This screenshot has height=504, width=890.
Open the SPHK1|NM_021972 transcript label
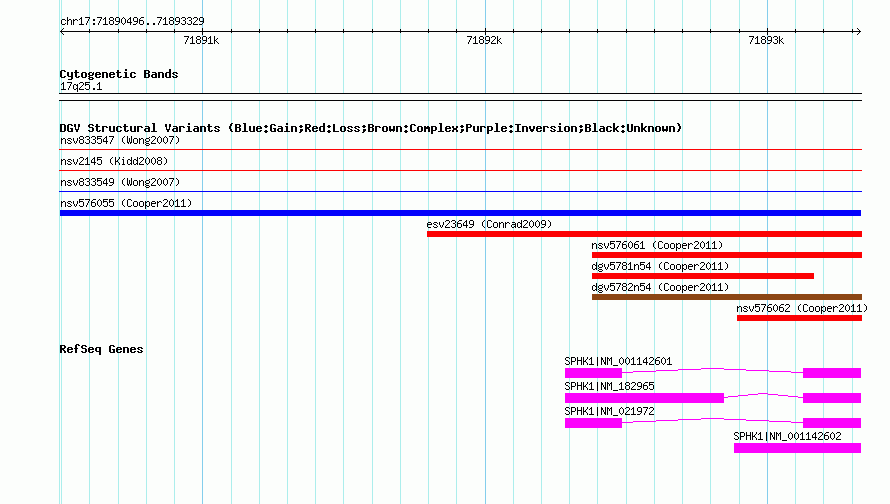tap(609, 411)
